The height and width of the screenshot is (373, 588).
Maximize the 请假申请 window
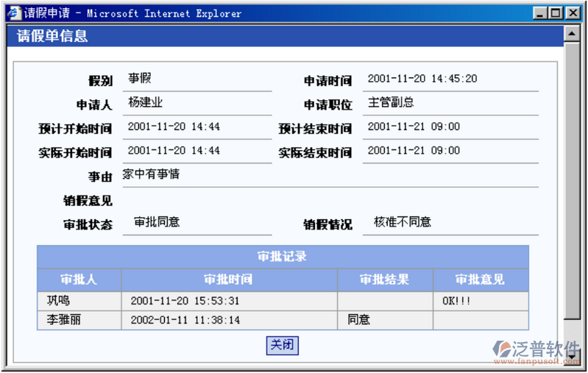(556, 13)
